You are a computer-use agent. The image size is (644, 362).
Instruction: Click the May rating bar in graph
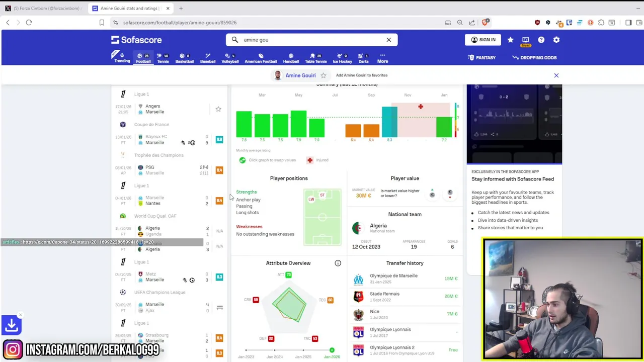[298, 124]
